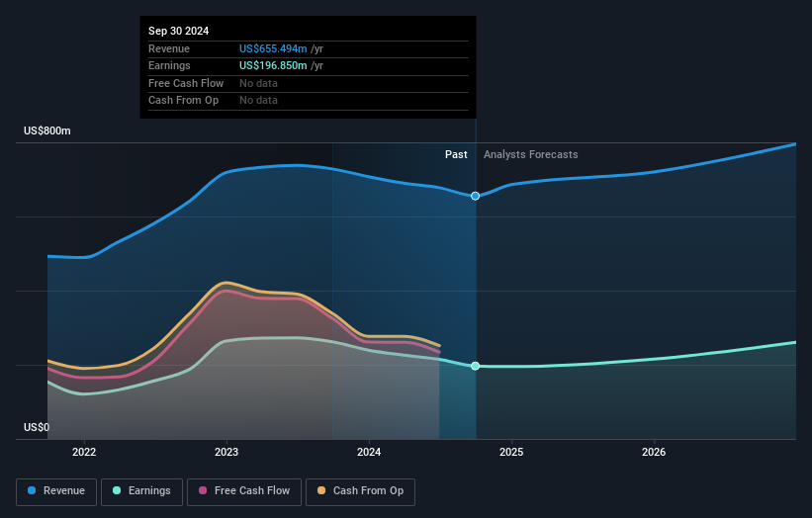This screenshot has height=518, width=812.
Task: Click the 2026 x-axis label
Action: coord(654,452)
